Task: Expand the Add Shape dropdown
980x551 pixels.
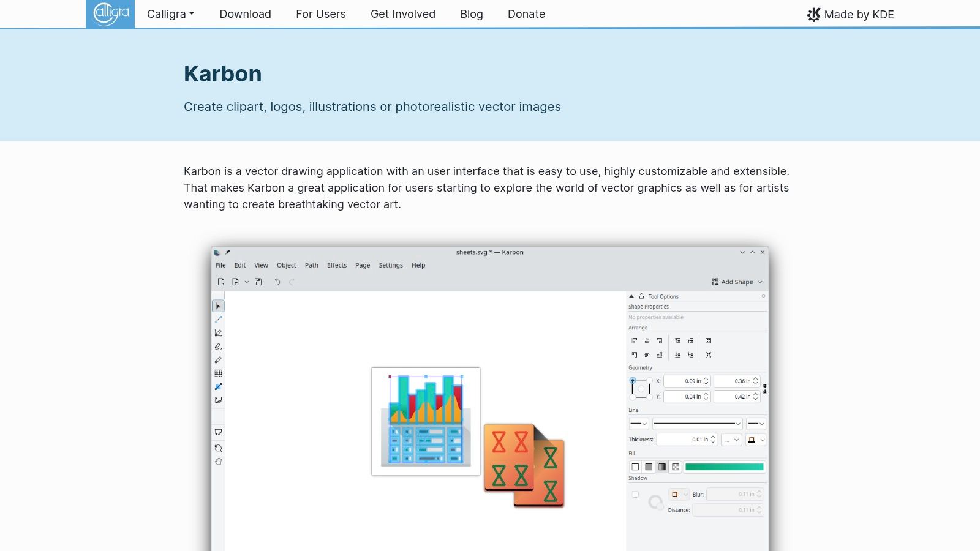Action: pyautogui.click(x=737, y=282)
